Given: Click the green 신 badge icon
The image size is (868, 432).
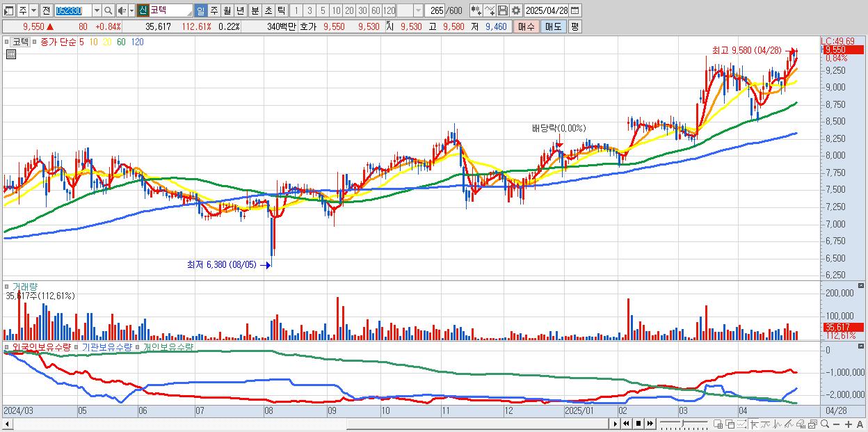Looking at the screenshot, I should coord(142,10).
